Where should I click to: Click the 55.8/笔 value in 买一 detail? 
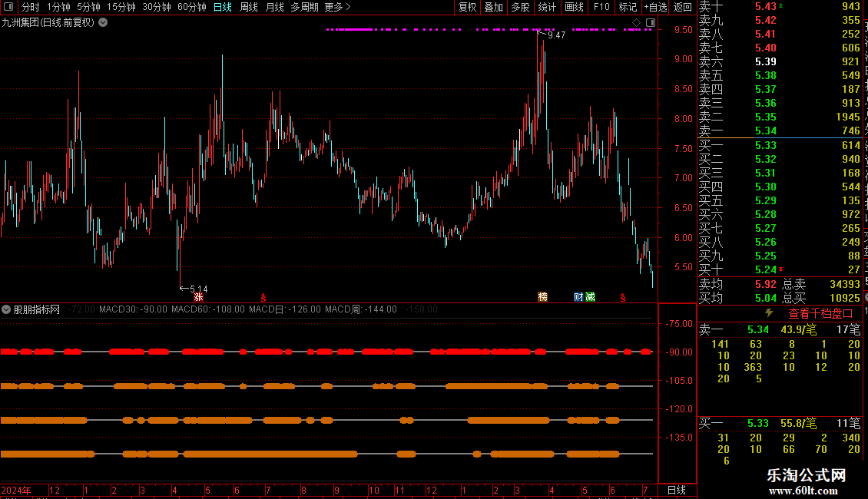799,424
